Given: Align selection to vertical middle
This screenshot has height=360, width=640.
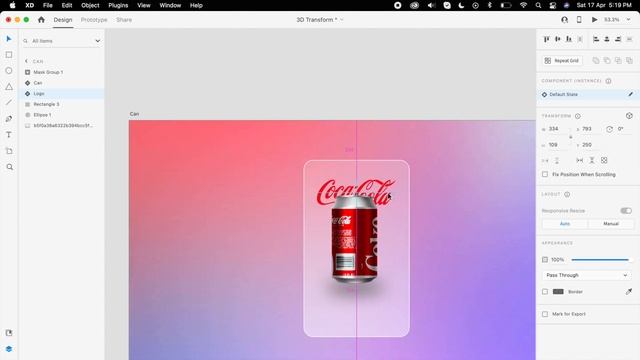Looking at the screenshot, I should pyautogui.click(x=558, y=39).
